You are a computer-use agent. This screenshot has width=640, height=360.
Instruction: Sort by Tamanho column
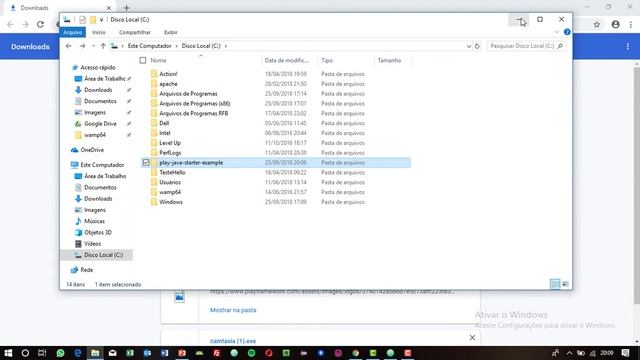(x=389, y=60)
